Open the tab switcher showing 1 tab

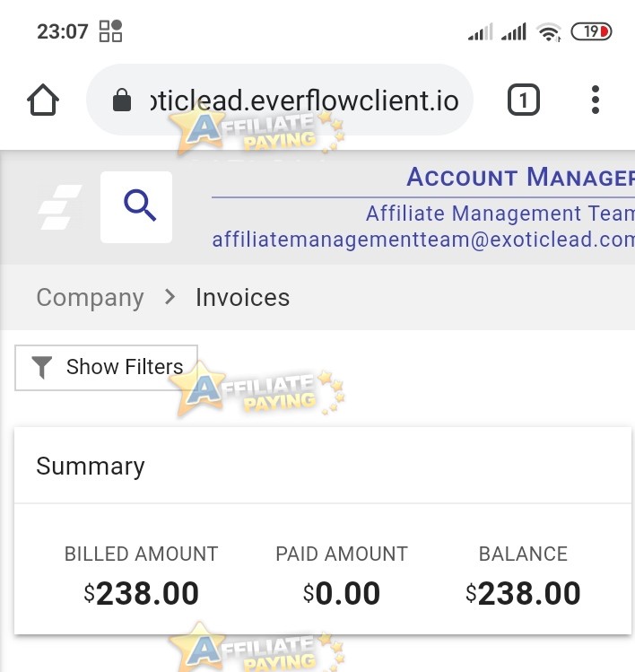tap(523, 100)
